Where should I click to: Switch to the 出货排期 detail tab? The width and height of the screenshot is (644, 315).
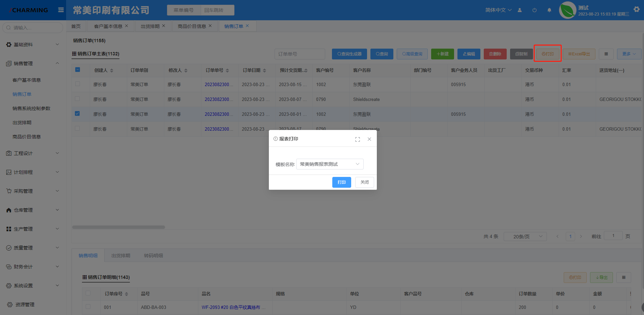point(121,256)
